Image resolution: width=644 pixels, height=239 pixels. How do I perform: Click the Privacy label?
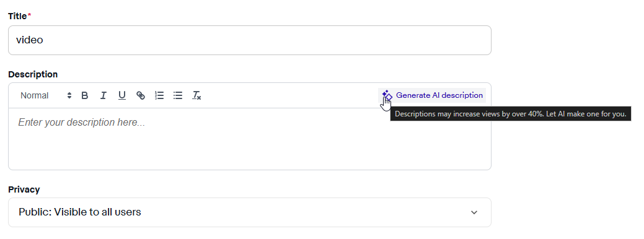pos(24,189)
